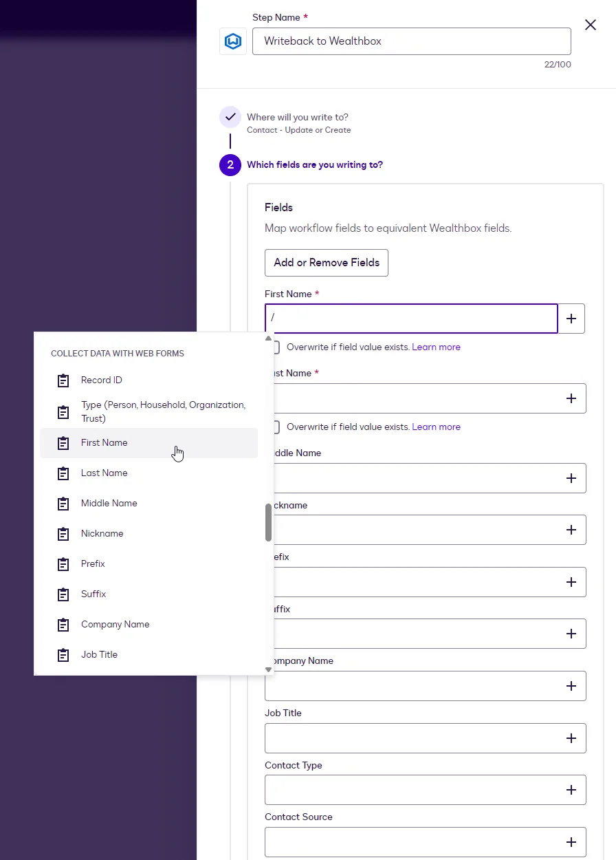Click clipboard icon beside Last Name in list
Screen dimensions: 616x860
[x=63, y=473]
